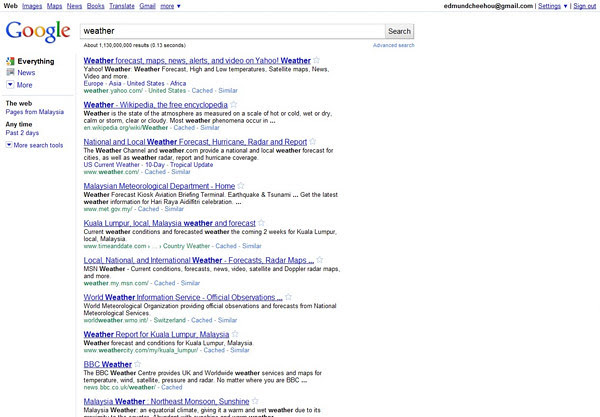This screenshot has width=600, height=417.
Task: Star the Yahoo! Weather result
Action: pyautogui.click(x=316, y=60)
